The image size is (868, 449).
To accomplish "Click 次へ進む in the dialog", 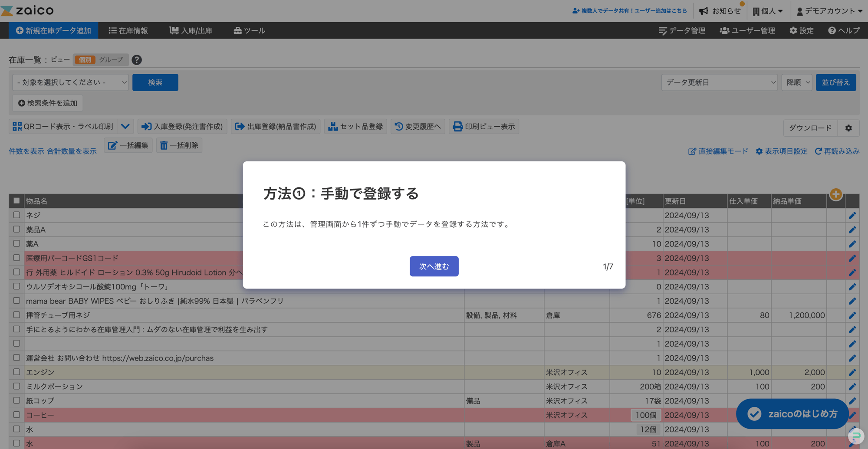I will pyautogui.click(x=434, y=266).
